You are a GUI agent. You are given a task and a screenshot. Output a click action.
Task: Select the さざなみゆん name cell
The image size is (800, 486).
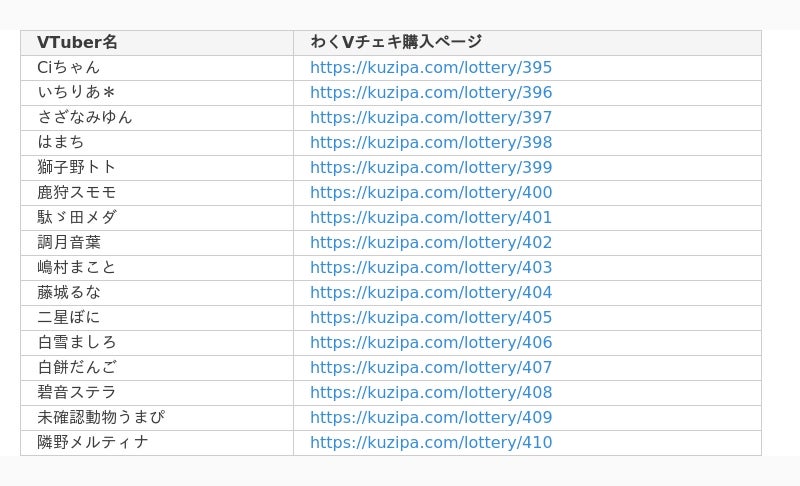pos(85,118)
